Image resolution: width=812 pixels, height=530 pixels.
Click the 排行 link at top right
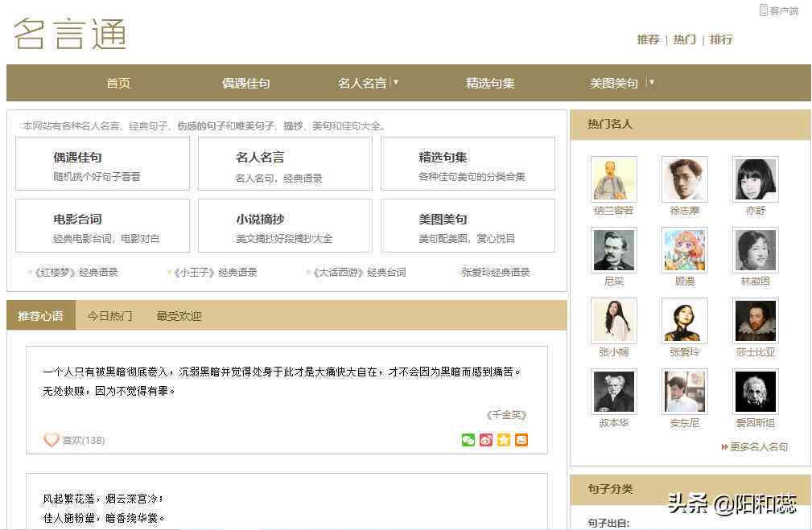[x=721, y=39]
